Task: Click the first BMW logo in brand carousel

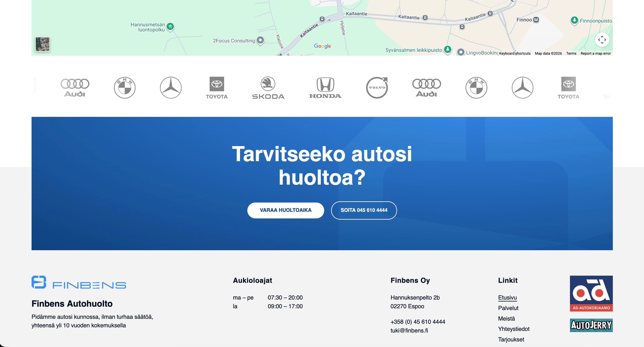Action: (125, 88)
